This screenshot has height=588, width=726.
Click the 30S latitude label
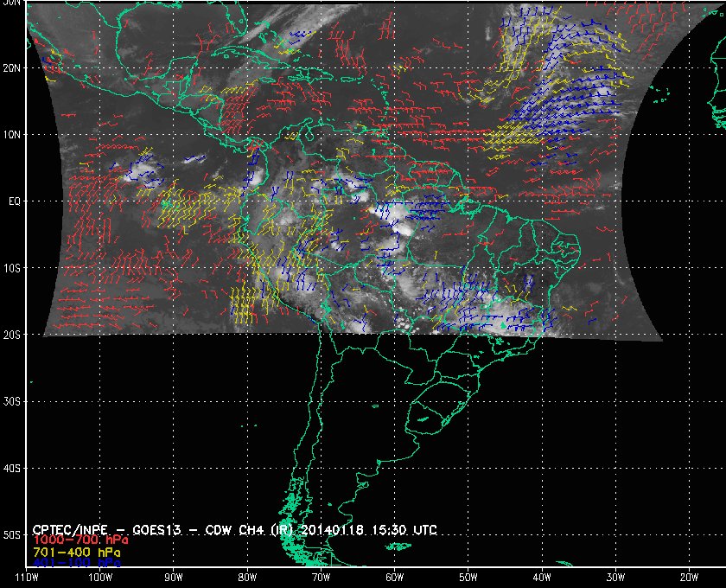(x=11, y=401)
